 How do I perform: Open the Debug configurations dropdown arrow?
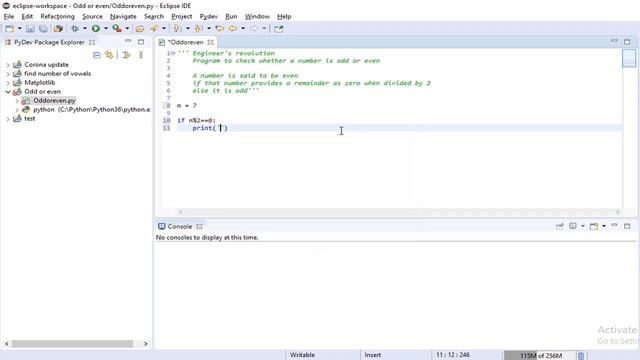(85, 29)
